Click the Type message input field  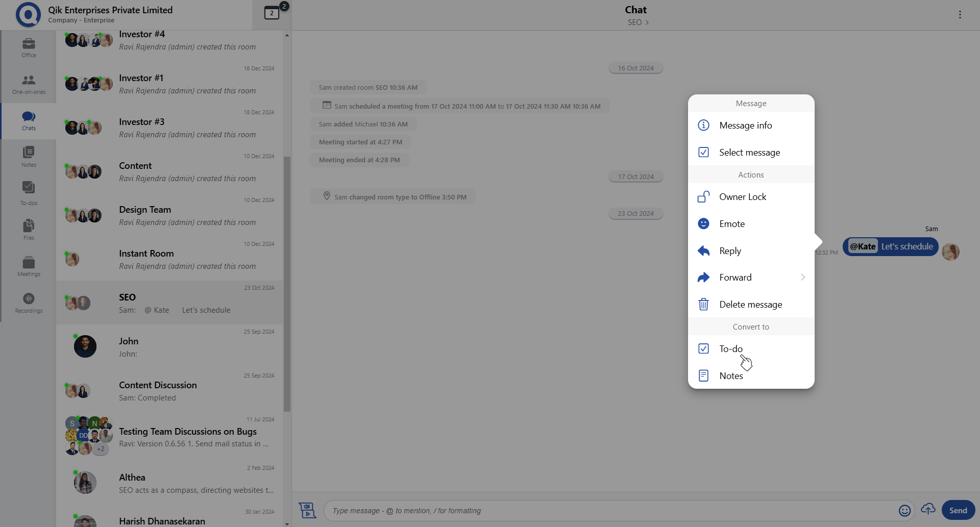pyautogui.click(x=607, y=511)
